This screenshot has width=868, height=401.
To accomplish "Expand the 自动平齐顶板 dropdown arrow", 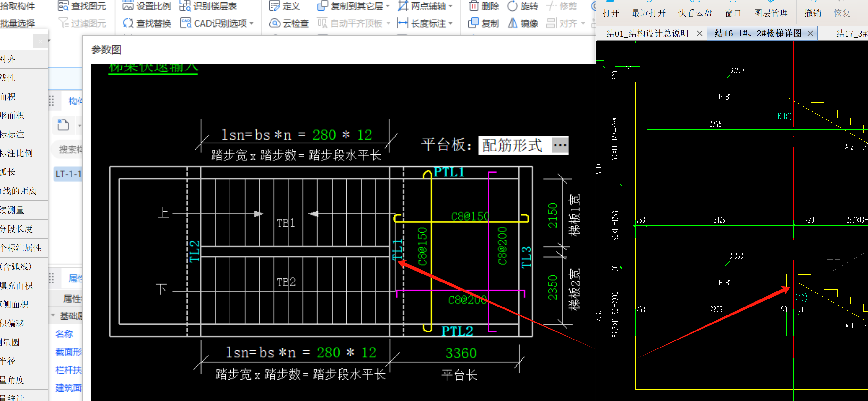I will click(x=388, y=23).
